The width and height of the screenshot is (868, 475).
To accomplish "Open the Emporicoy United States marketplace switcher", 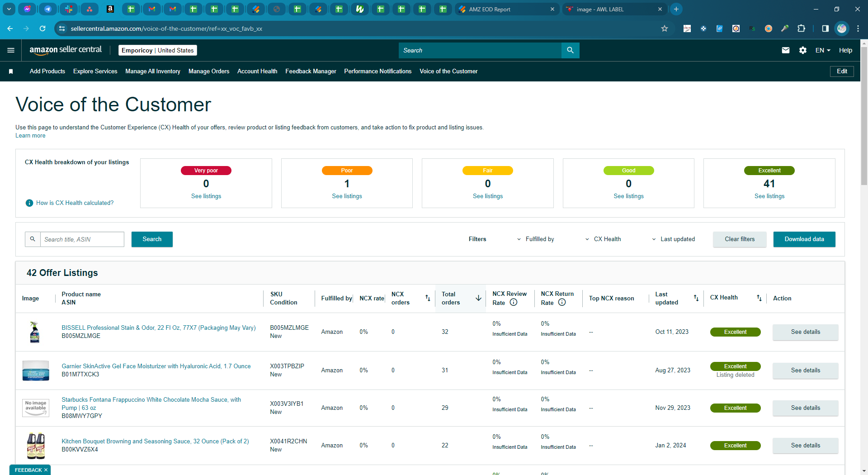I will click(158, 50).
